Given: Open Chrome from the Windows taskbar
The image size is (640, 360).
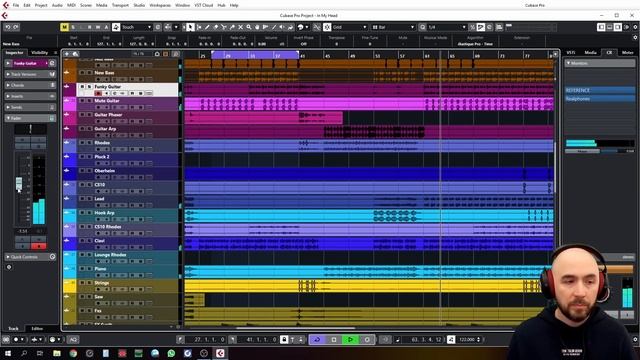Looking at the screenshot, I should (x=73, y=353).
